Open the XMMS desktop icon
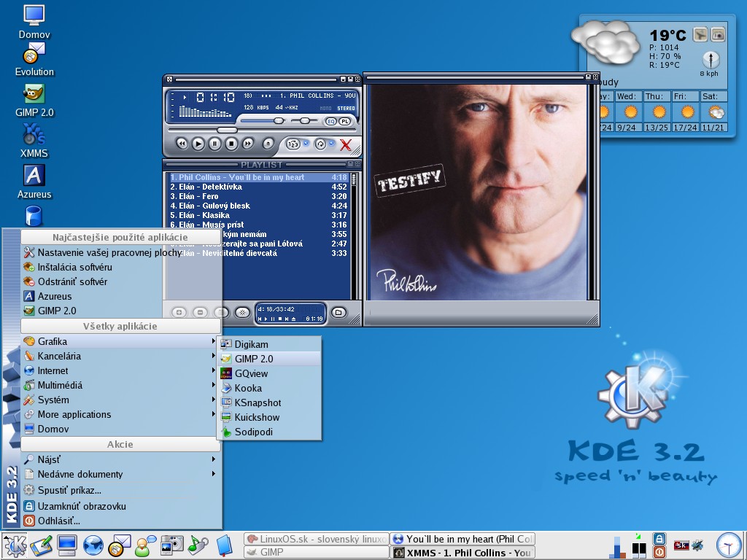Viewport: 747px width, 560px height. click(34, 141)
